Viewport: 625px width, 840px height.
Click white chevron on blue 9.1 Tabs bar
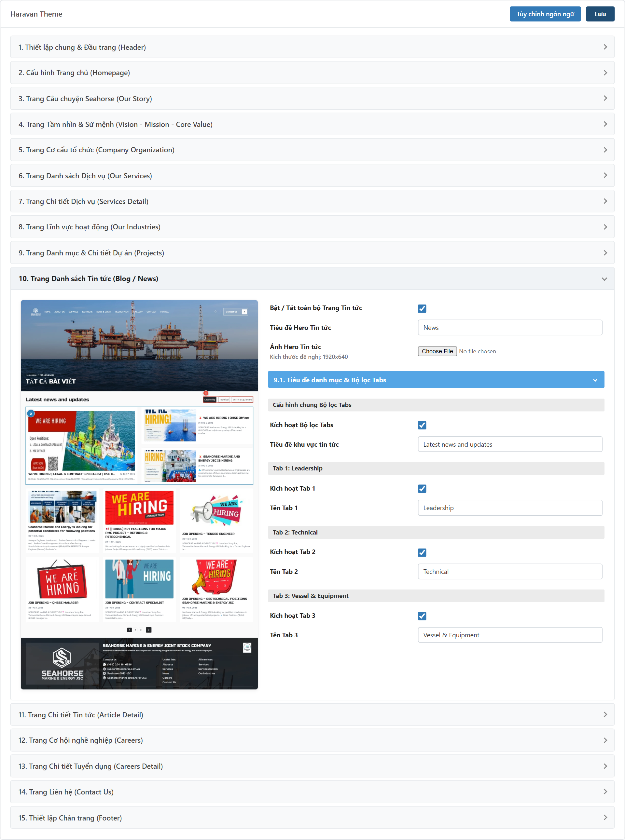(595, 380)
